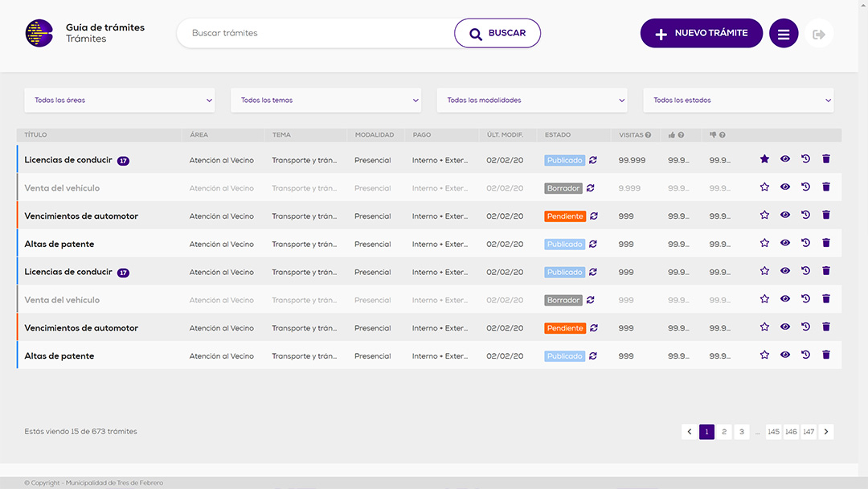Click the Buscar trámites search field
This screenshot has width=868, height=489.
317,34
